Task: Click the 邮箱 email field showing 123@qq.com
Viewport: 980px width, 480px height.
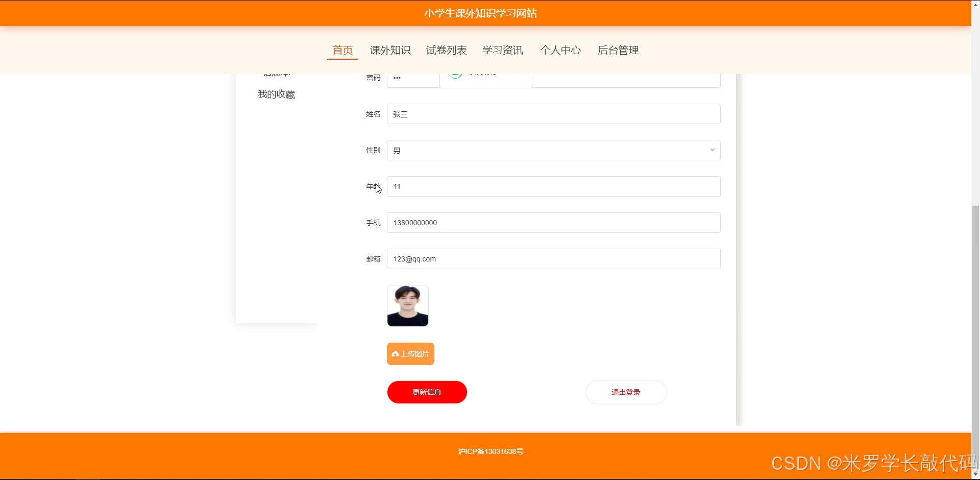Action: (553, 259)
